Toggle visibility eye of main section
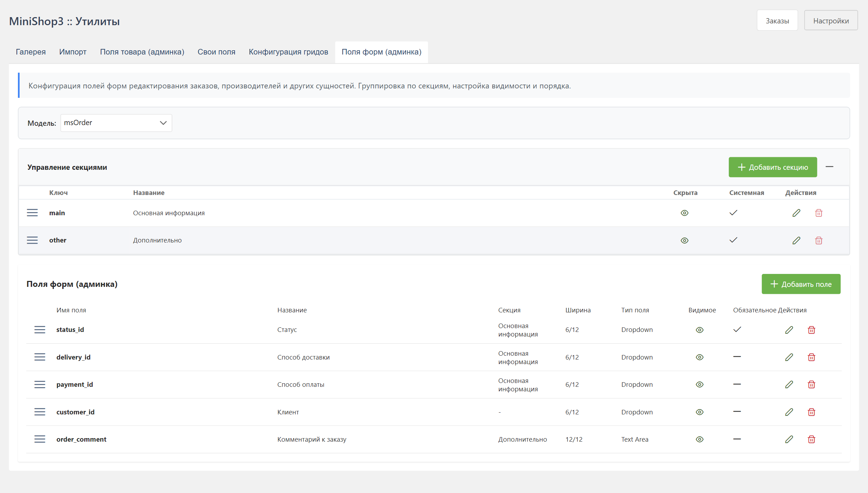 [x=684, y=213]
